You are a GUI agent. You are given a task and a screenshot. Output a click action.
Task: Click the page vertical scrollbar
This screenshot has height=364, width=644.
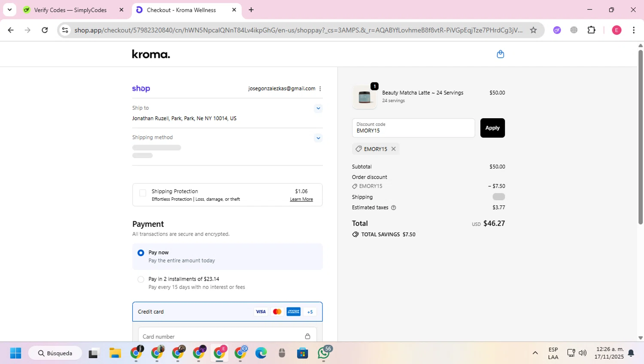pyautogui.click(x=641, y=137)
